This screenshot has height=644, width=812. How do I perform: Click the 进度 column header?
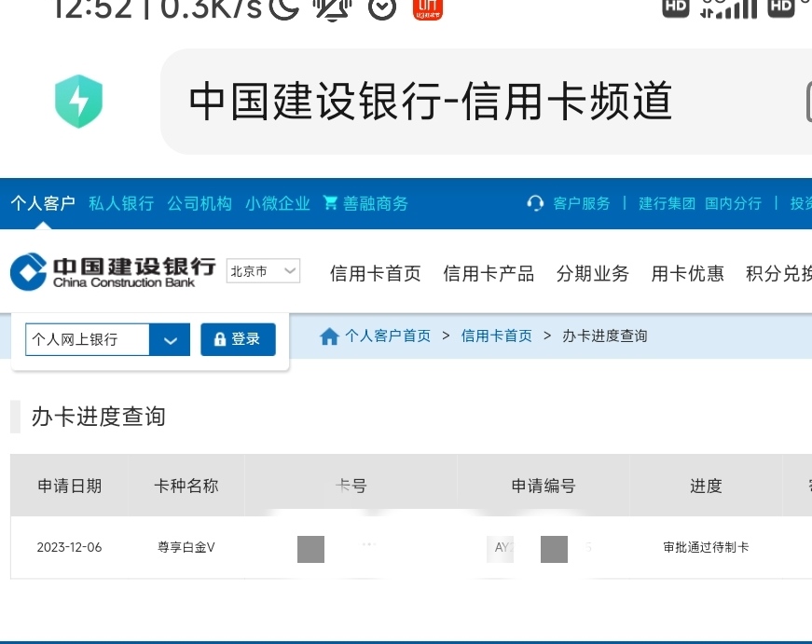point(706,486)
